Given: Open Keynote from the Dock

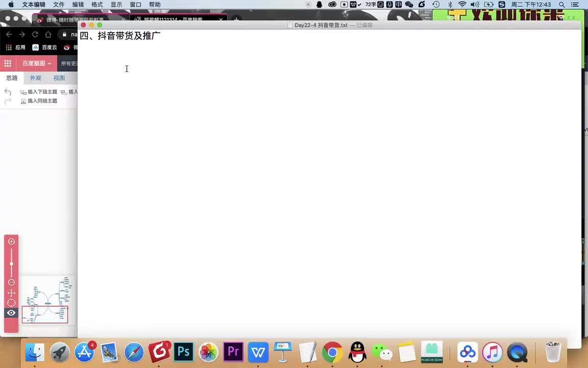Looking at the screenshot, I should click(x=283, y=352).
